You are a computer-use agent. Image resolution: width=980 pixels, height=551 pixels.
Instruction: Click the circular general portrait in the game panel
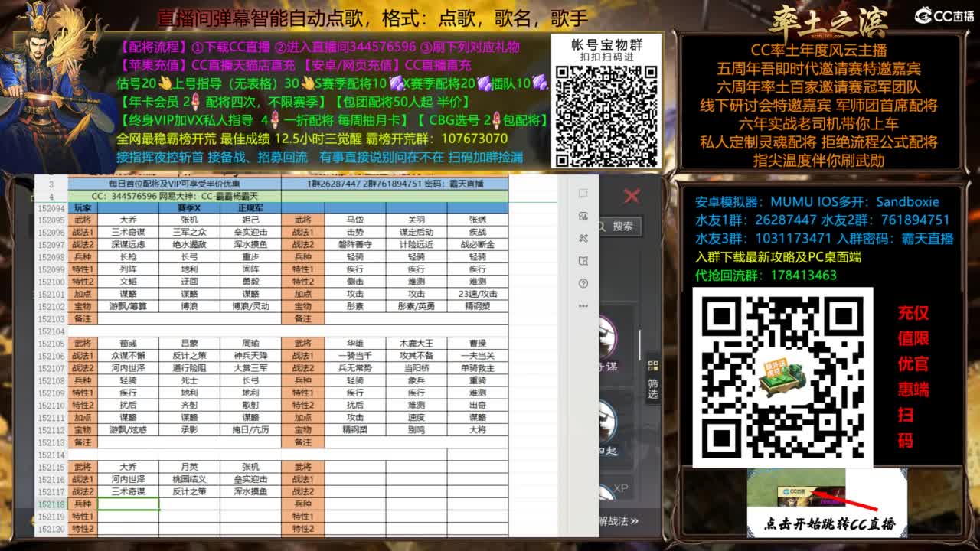coord(607,337)
